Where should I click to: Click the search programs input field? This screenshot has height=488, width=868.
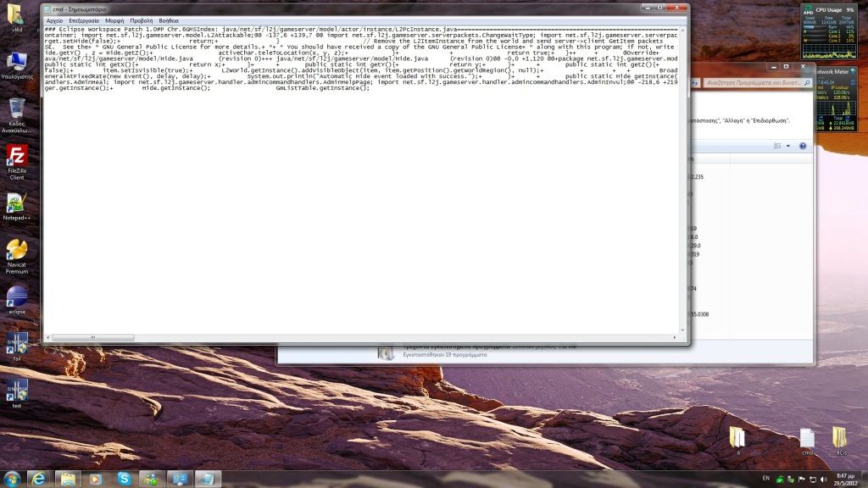(x=746, y=82)
